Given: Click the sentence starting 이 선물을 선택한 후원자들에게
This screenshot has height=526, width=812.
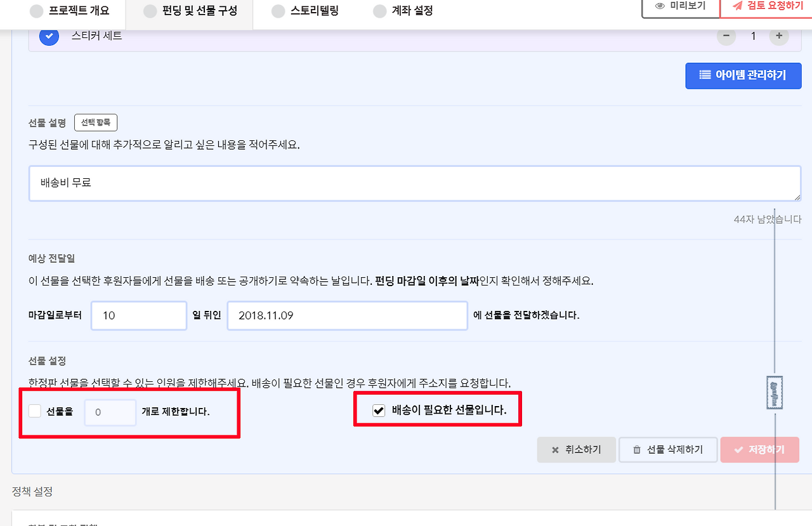Looking at the screenshot, I should [x=311, y=280].
